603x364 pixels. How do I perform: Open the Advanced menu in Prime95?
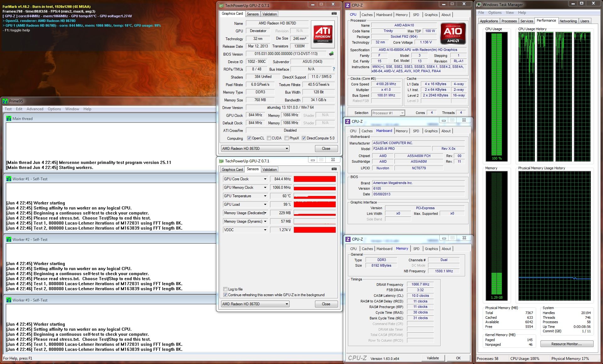click(x=35, y=109)
